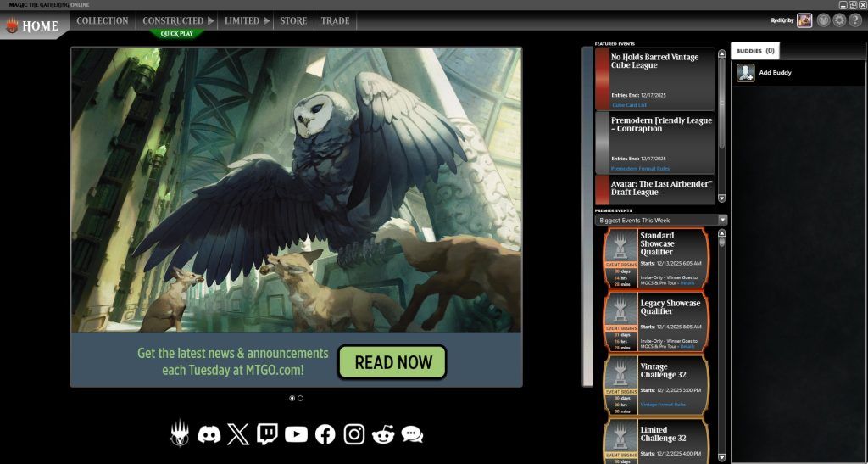Click the player username in header
868x464 pixels.
(782, 20)
